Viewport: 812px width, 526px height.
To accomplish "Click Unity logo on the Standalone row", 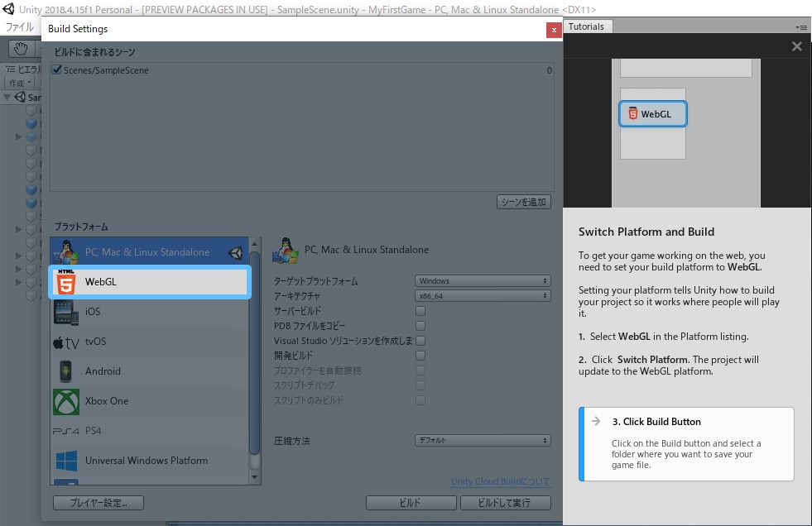I will pyautogui.click(x=236, y=252).
